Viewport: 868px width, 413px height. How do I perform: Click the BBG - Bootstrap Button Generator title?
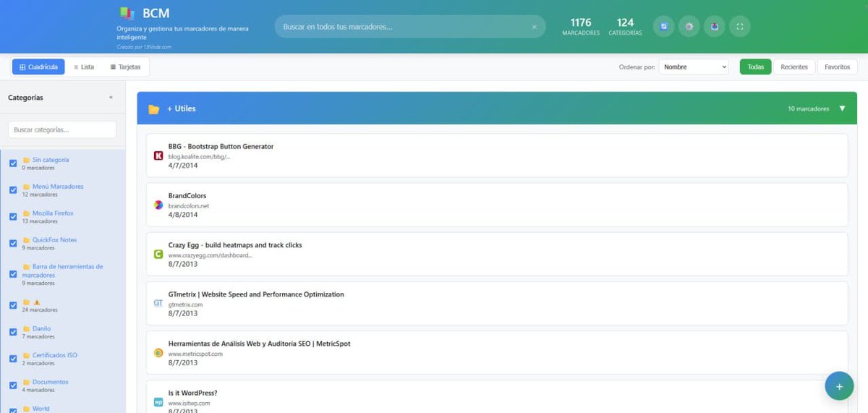221,146
